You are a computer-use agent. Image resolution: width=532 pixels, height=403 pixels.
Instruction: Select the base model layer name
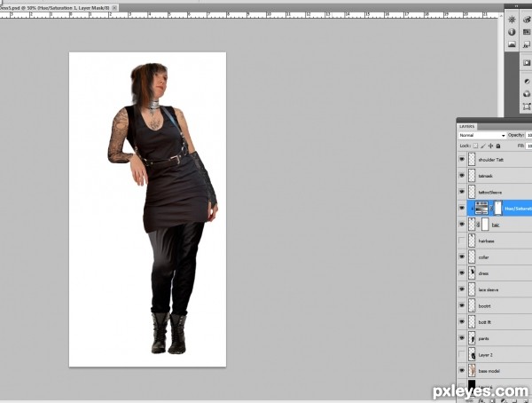pyautogui.click(x=489, y=371)
